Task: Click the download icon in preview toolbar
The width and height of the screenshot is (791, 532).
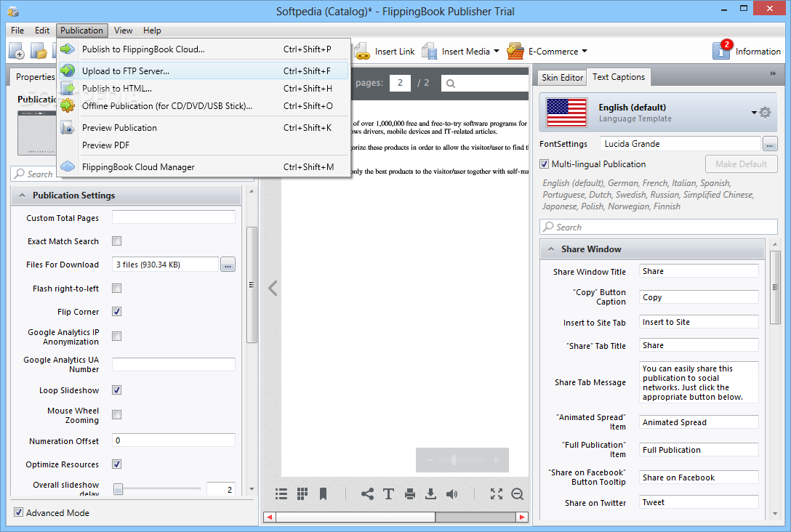Action: pos(430,493)
